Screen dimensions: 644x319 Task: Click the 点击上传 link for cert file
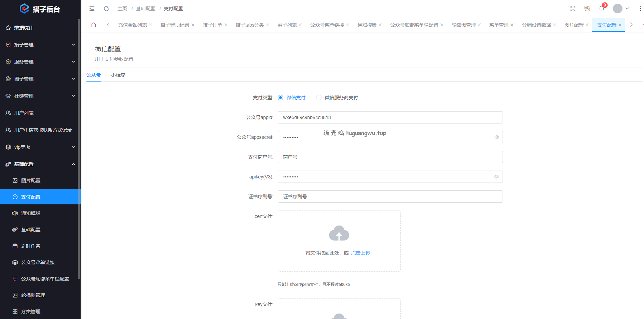coord(360,253)
